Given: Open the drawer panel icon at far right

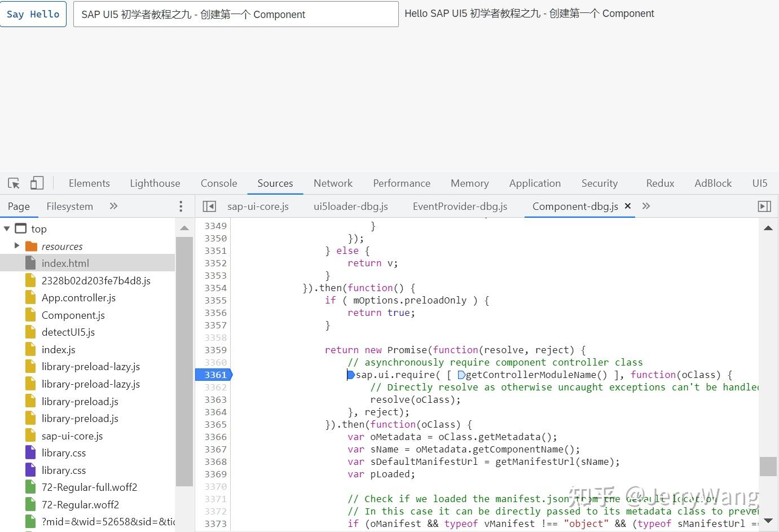Looking at the screenshot, I should click(764, 206).
